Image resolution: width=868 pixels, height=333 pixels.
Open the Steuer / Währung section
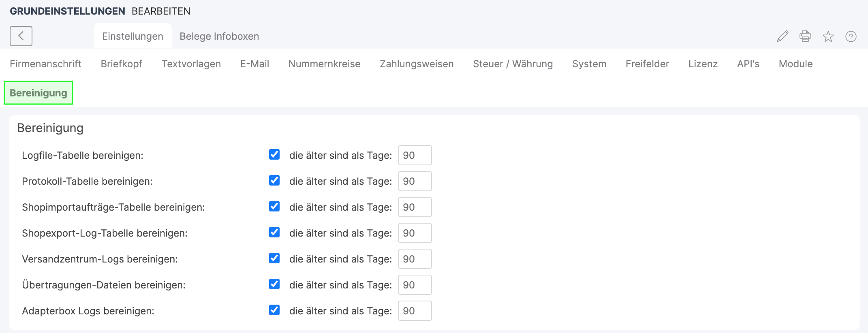click(x=513, y=64)
